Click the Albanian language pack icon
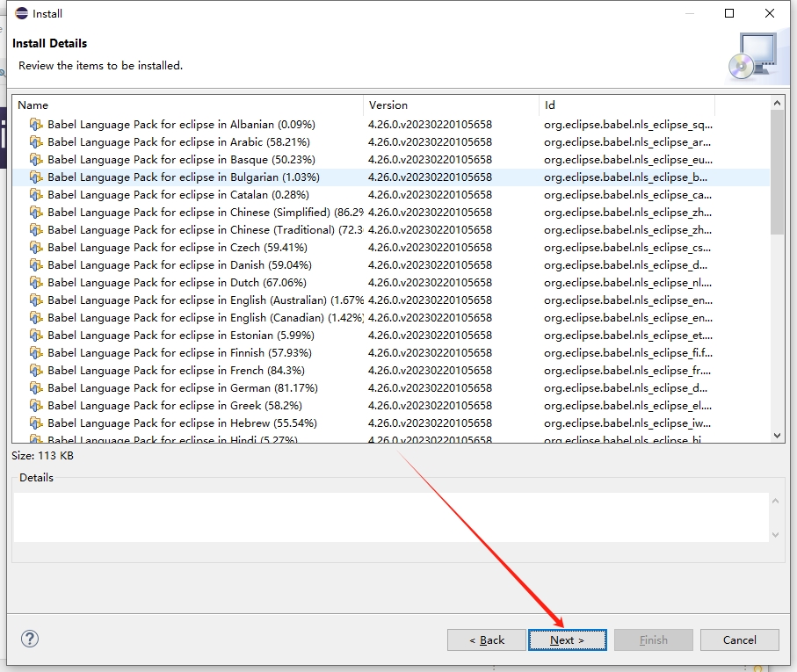Screen dimensions: 797x672 point(35,125)
